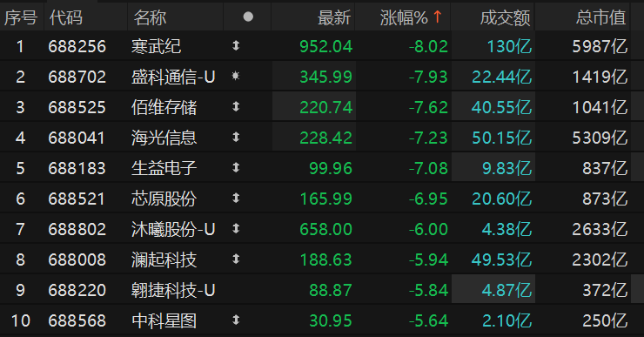Click latest price 220.74

[x=326, y=107]
